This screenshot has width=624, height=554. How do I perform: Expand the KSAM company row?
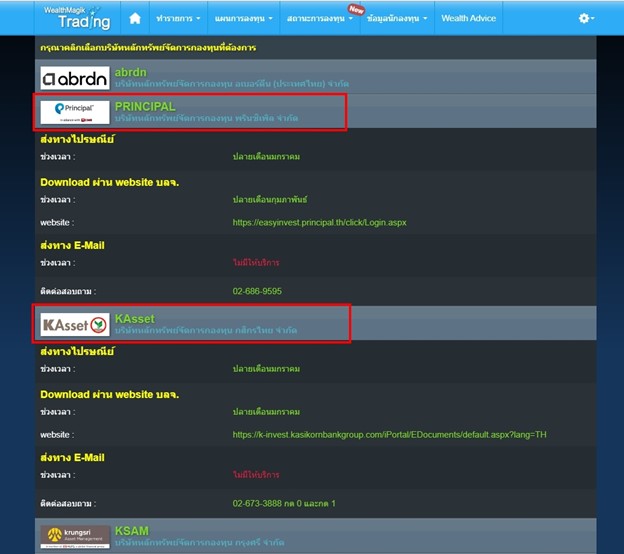[316, 536]
